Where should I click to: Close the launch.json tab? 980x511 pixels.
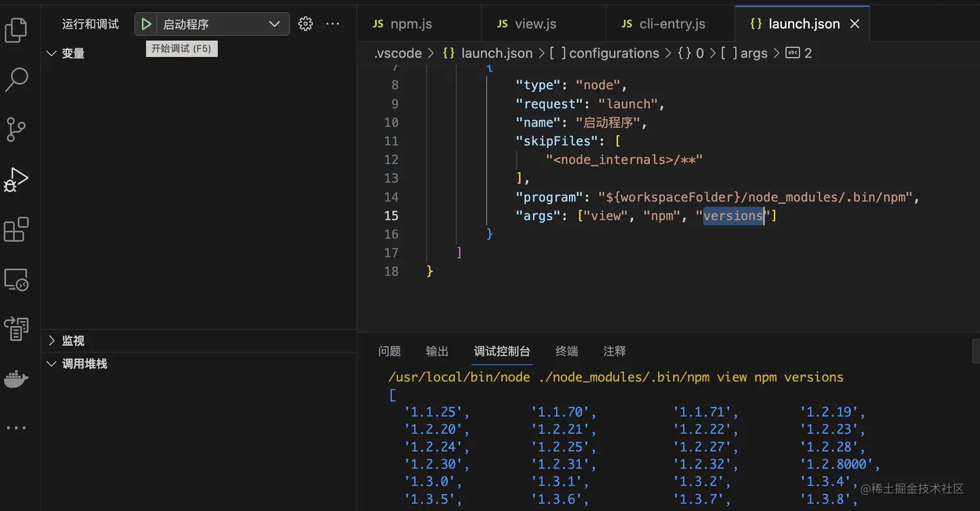[855, 24]
